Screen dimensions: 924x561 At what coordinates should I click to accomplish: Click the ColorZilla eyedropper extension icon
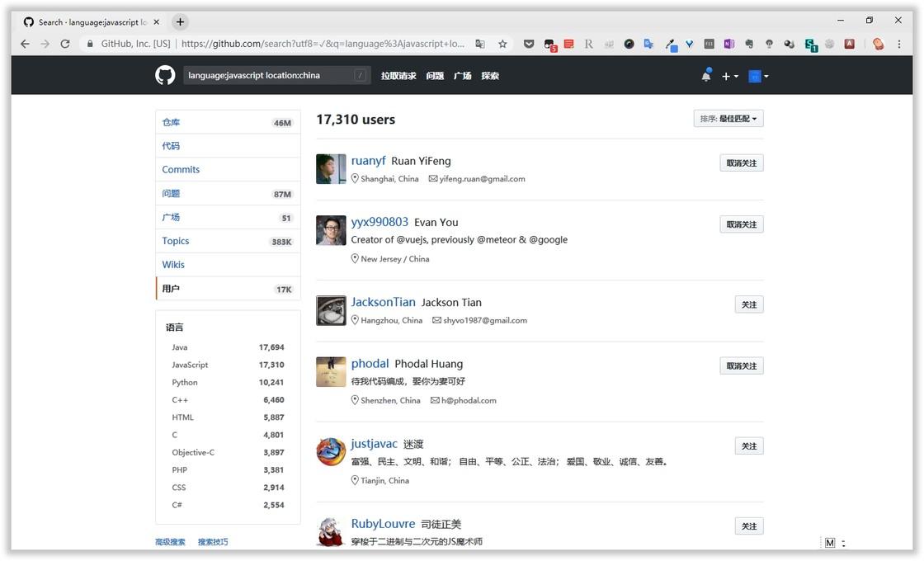pyautogui.click(x=669, y=43)
